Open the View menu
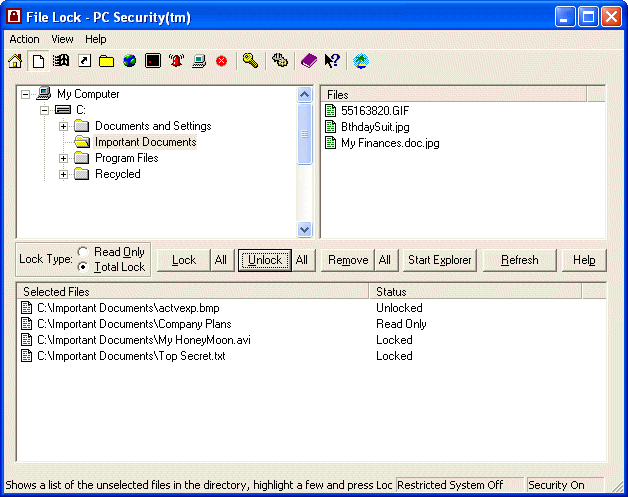628x497 pixels. 62,39
